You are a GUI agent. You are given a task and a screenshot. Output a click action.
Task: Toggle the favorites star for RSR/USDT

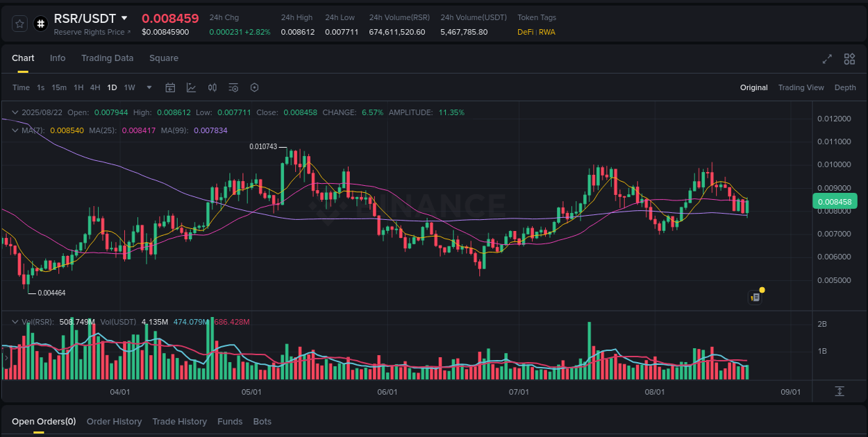pyautogui.click(x=19, y=23)
